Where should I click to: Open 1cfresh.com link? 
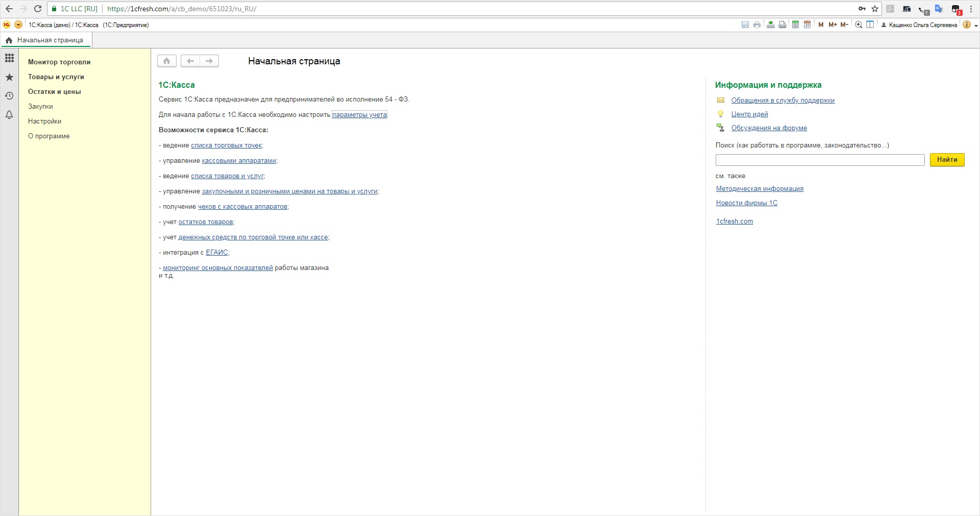tap(734, 222)
